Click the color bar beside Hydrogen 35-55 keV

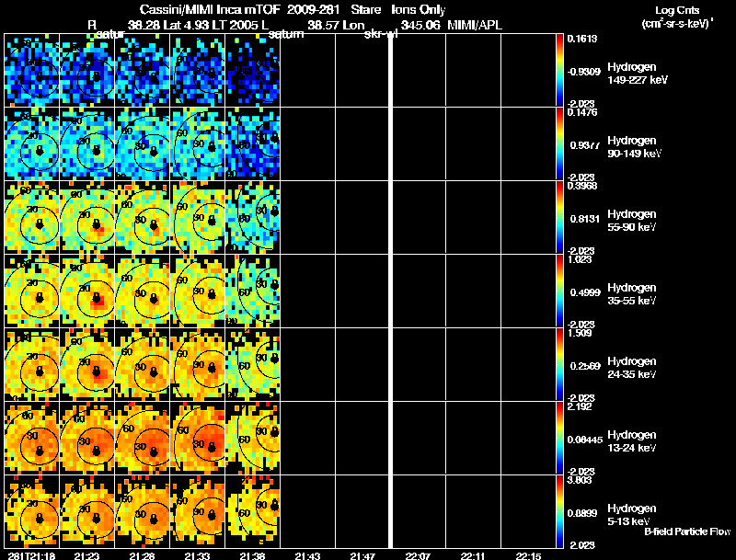pos(559,291)
